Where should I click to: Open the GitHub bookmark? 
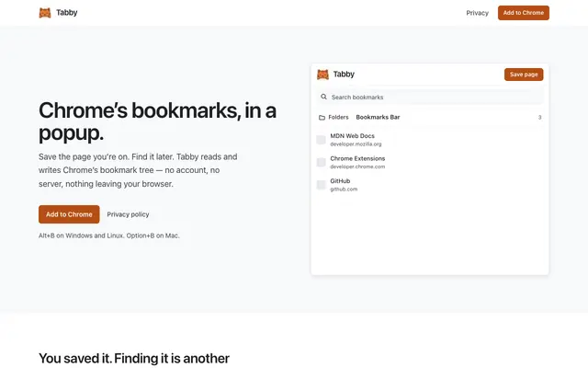pyautogui.click(x=340, y=181)
